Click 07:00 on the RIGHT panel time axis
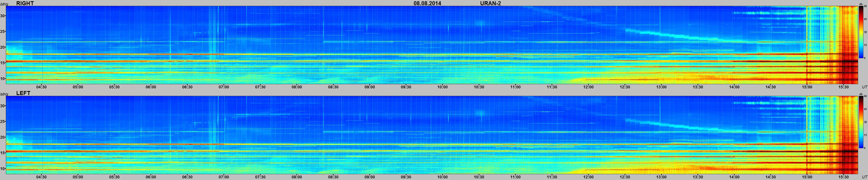868x180 pixels. click(x=224, y=87)
